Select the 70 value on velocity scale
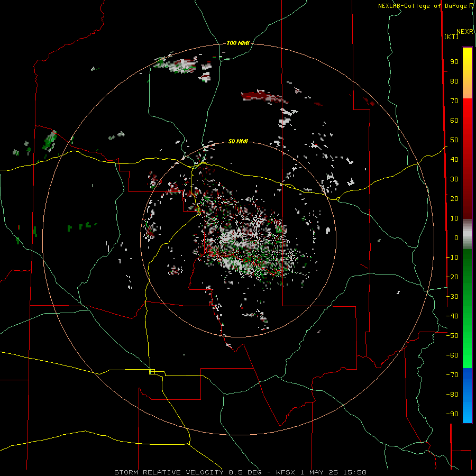 point(454,101)
